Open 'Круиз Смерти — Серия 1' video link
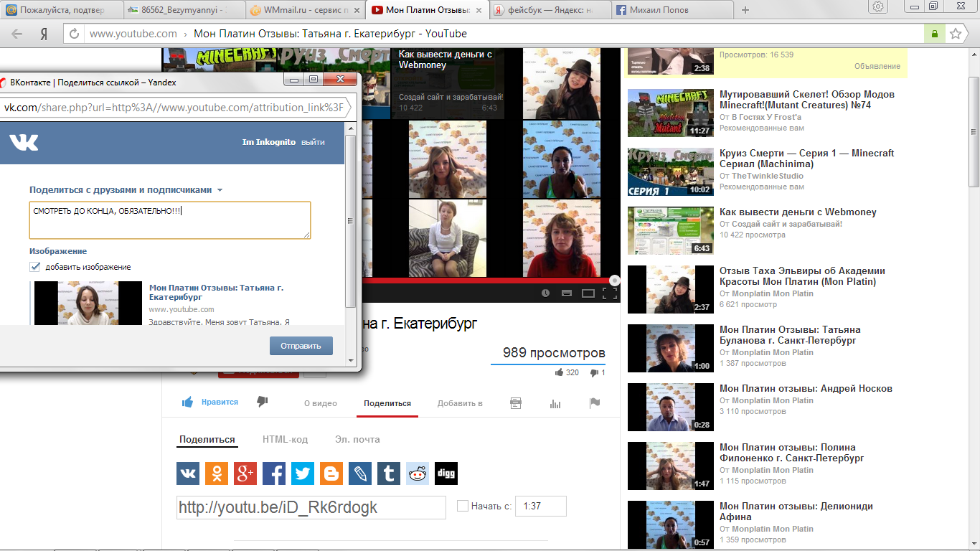The width and height of the screenshot is (980, 551). (807, 159)
